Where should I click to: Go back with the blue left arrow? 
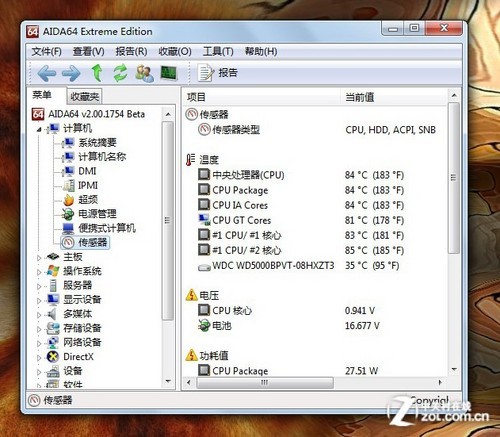pyautogui.click(x=46, y=73)
